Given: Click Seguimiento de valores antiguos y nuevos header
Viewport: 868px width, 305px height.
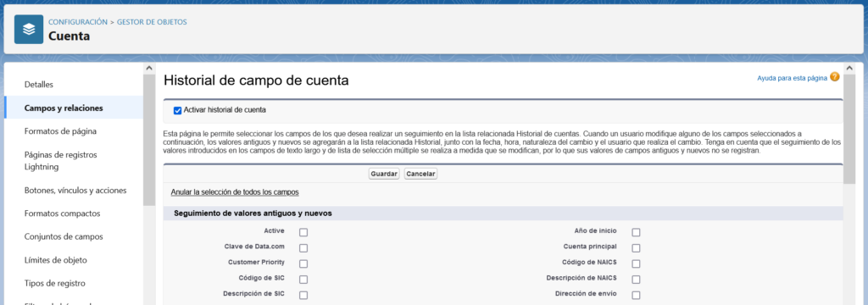Looking at the screenshot, I should tap(253, 213).
